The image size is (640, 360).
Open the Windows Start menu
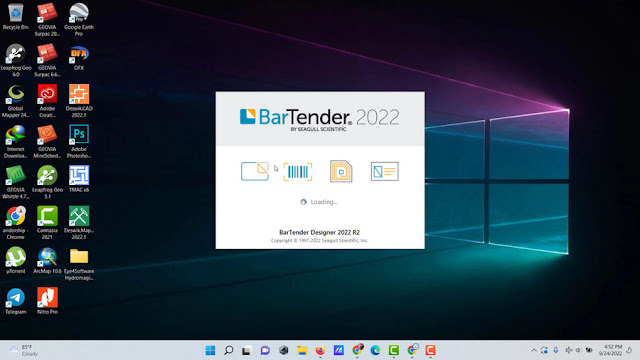tap(210, 350)
